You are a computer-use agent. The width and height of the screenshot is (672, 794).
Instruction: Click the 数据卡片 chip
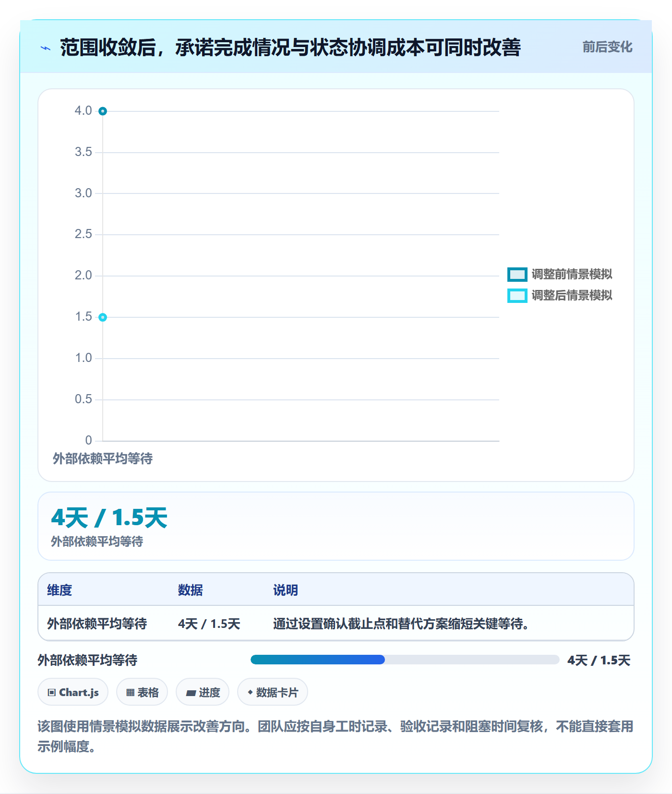point(273,692)
